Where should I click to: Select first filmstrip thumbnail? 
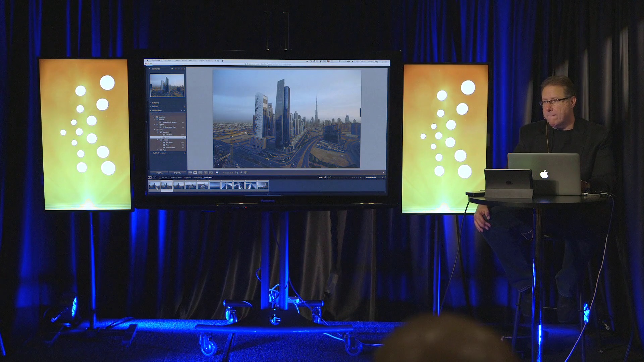point(154,186)
